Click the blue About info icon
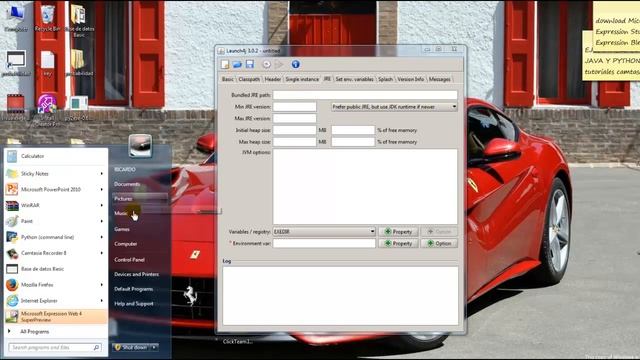Image resolution: width=640 pixels, height=360 pixels. (296, 64)
